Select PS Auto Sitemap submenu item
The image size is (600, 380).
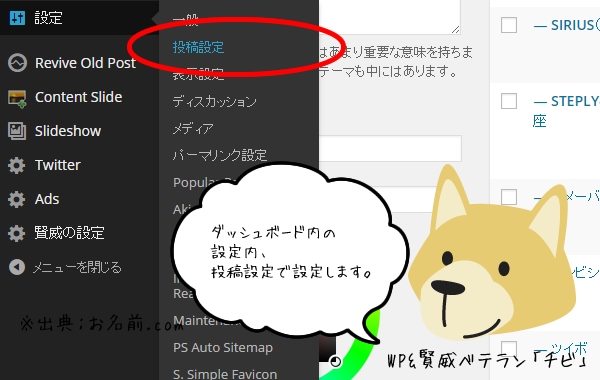pos(223,347)
